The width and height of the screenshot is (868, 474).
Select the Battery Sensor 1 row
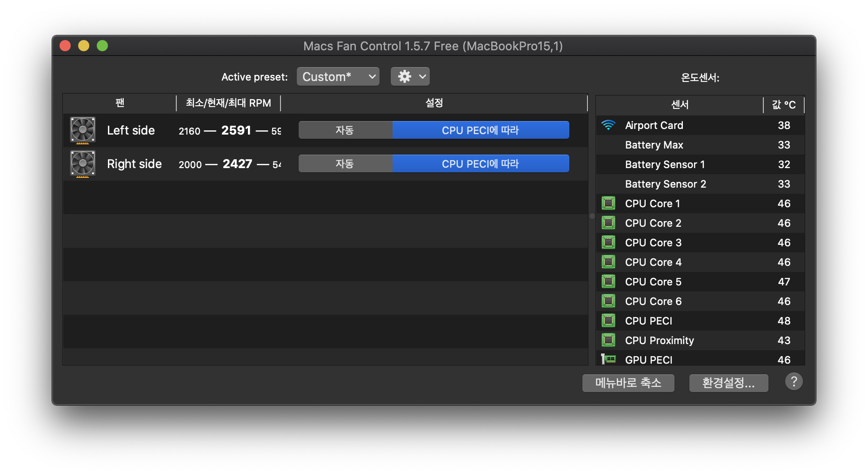701,164
